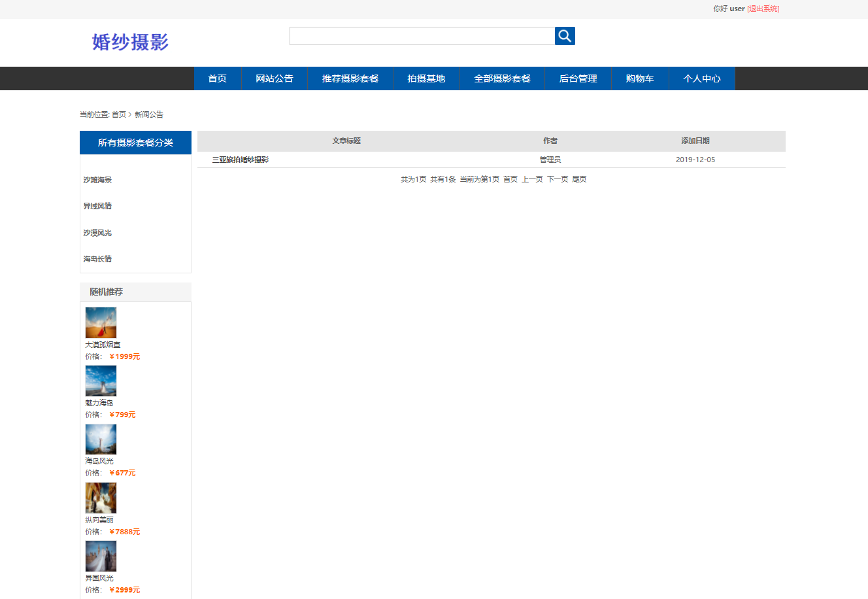Click pagination link 首页 below the table
Viewport: 868px width, 599px height.
(510, 179)
